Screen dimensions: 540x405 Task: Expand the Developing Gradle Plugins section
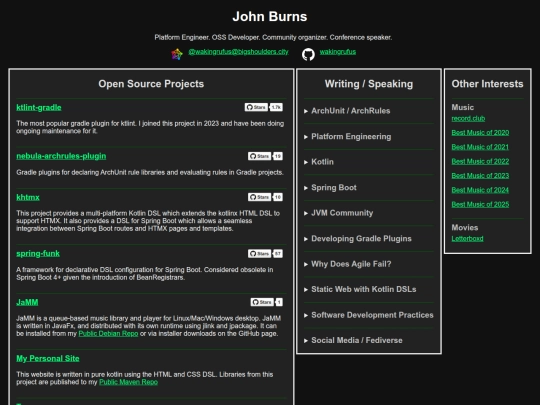tap(369, 239)
